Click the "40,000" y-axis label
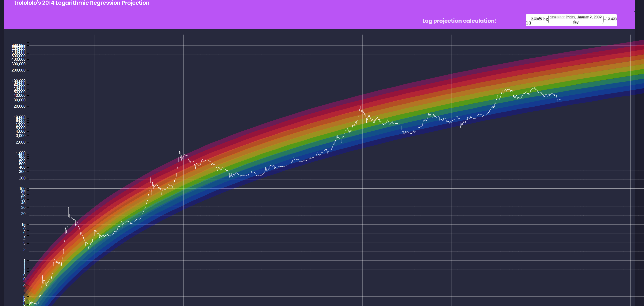 click(x=19, y=95)
